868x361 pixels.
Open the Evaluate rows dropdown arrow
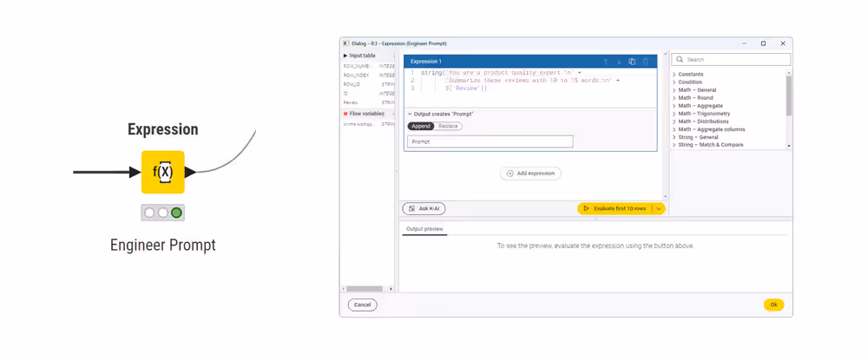(x=659, y=208)
